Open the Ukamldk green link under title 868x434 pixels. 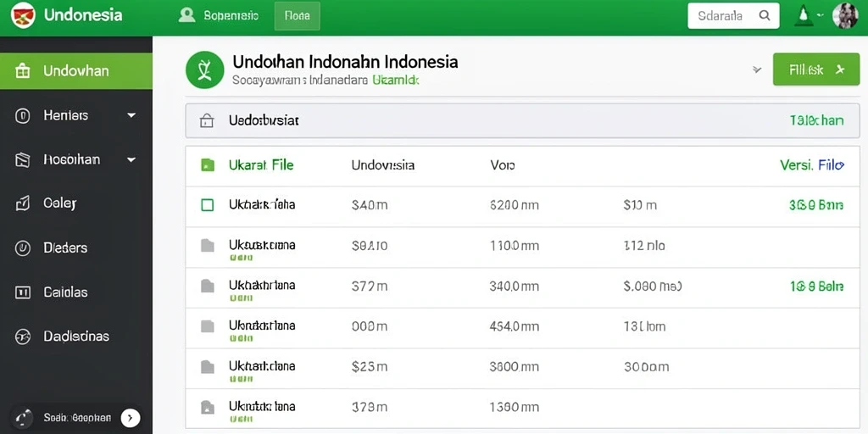(x=396, y=81)
